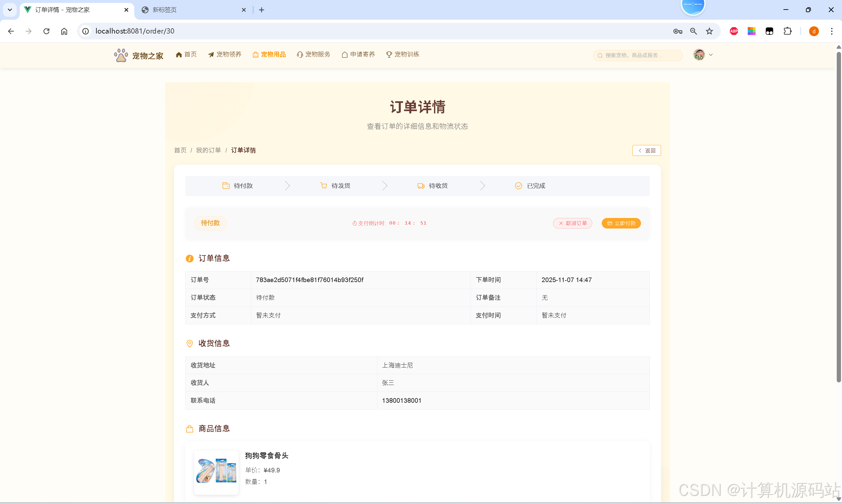Reload the page with refresh icon
This screenshot has height=504, width=842.
[46, 31]
